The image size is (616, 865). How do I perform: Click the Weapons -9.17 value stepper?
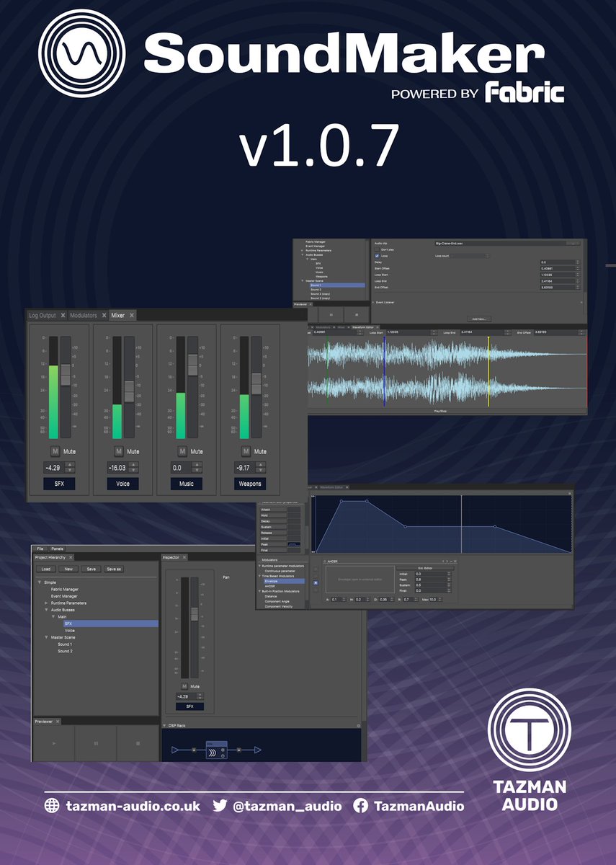tap(262, 467)
